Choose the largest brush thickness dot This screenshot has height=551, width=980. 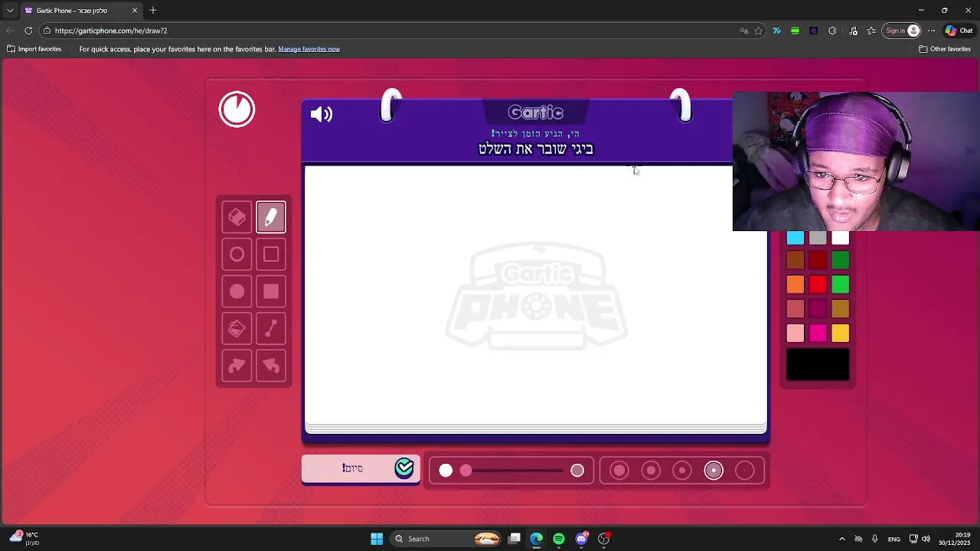click(x=619, y=471)
